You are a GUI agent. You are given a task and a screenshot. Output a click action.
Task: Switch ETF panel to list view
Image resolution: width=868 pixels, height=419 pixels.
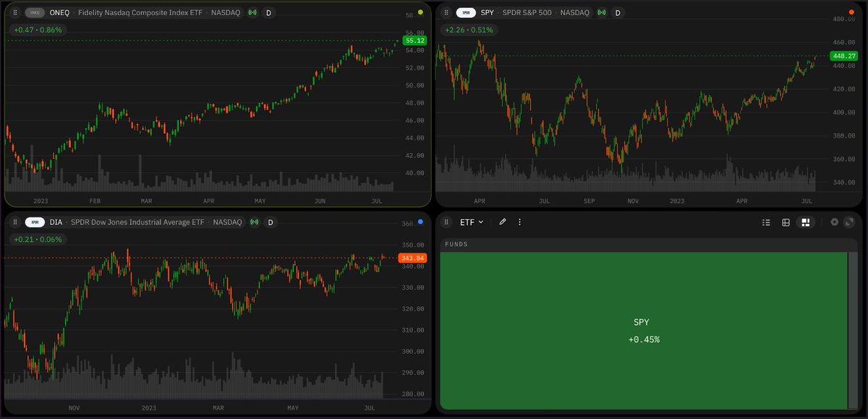[766, 222]
